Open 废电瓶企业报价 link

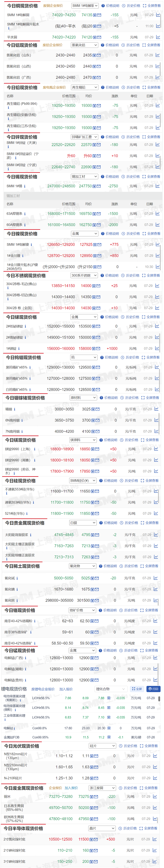click(54, 87)
